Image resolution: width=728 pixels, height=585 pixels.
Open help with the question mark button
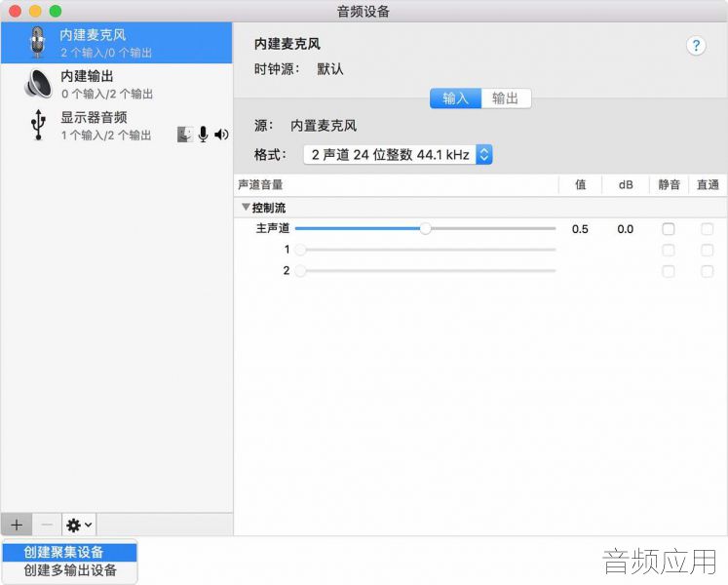pyautogui.click(x=696, y=46)
